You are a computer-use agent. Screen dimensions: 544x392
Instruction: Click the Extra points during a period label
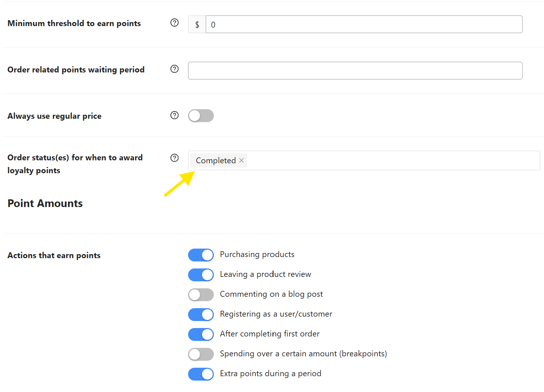click(x=270, y=374)
